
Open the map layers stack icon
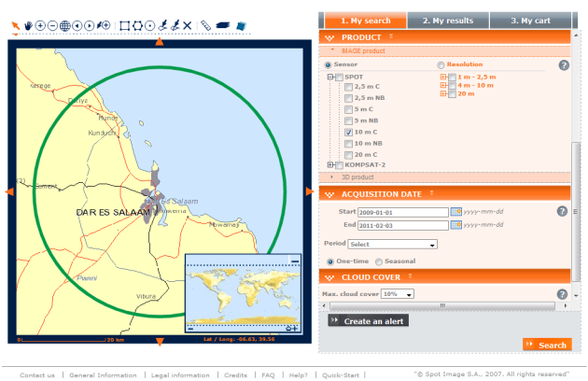pos(223,25)
